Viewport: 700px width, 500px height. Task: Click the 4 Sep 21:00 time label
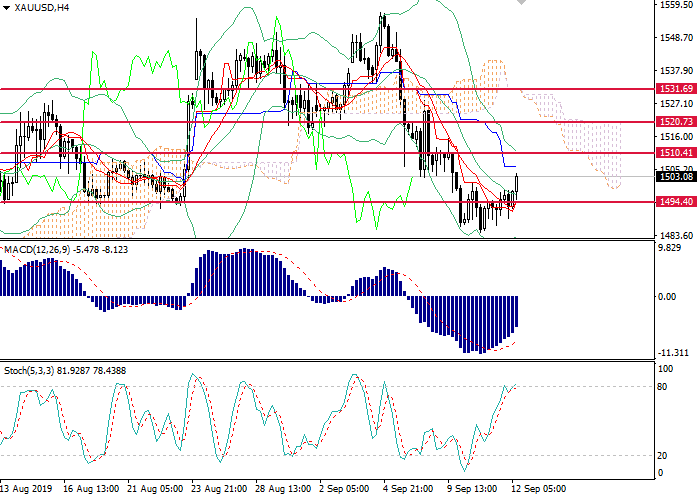pos(408,490)
